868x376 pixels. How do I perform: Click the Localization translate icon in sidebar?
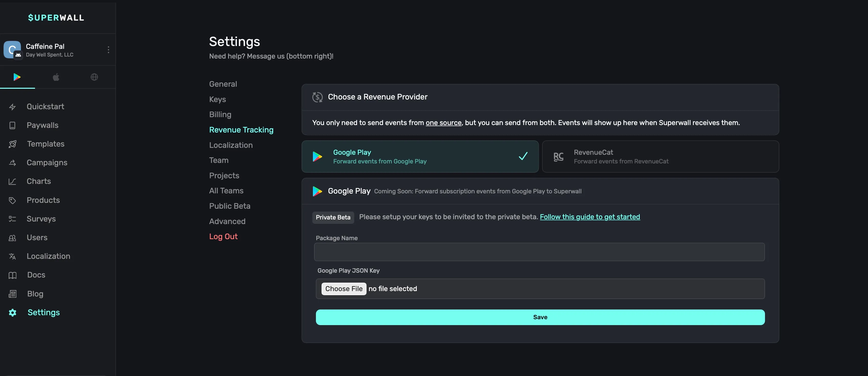click(13, 256)
